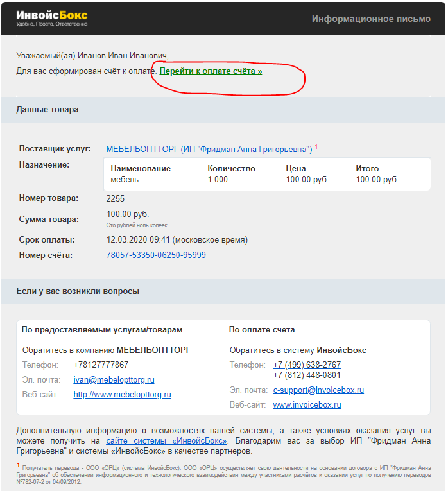
Task: Click the 'Срок оплаты:' label
Action: point(47,240)
